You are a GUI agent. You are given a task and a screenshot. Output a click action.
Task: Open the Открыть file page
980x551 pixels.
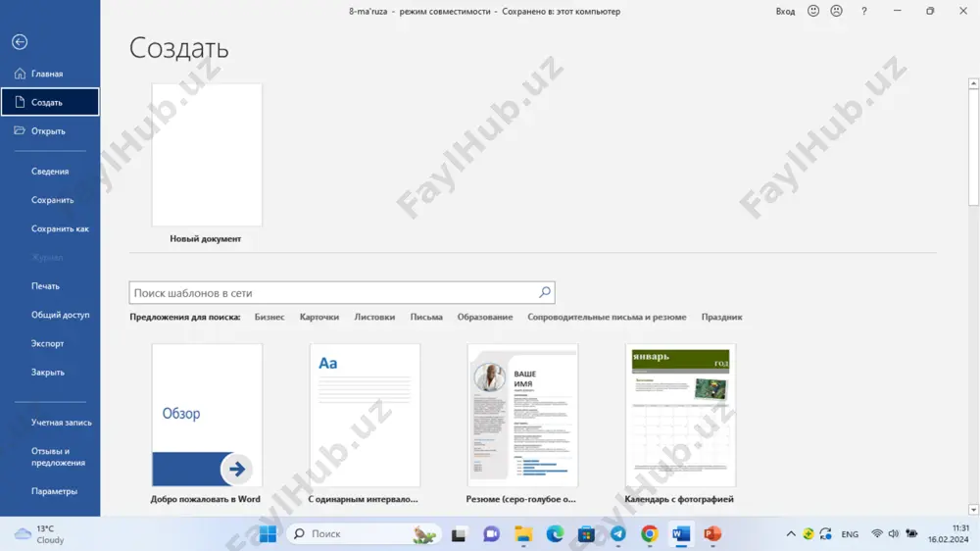pyautogui.click(x=50, y=130)
